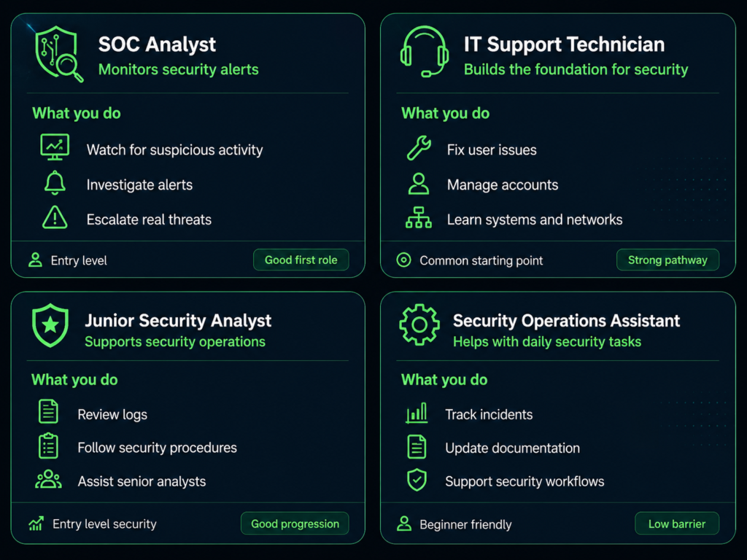Viewport: 747px width, 560px height.
Task: Click the warning triangle icon beside Escalate real threats
Action: tap(55, 217)
